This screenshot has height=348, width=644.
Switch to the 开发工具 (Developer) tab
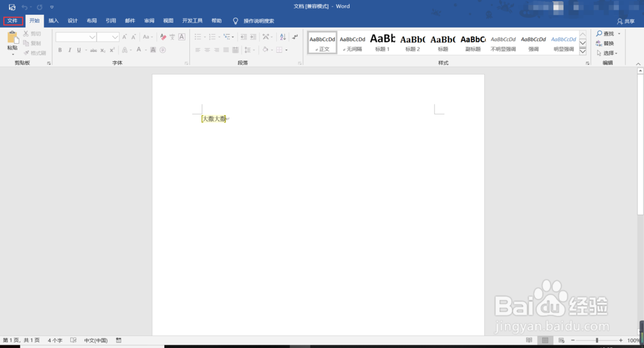click(x=193, y=21)
